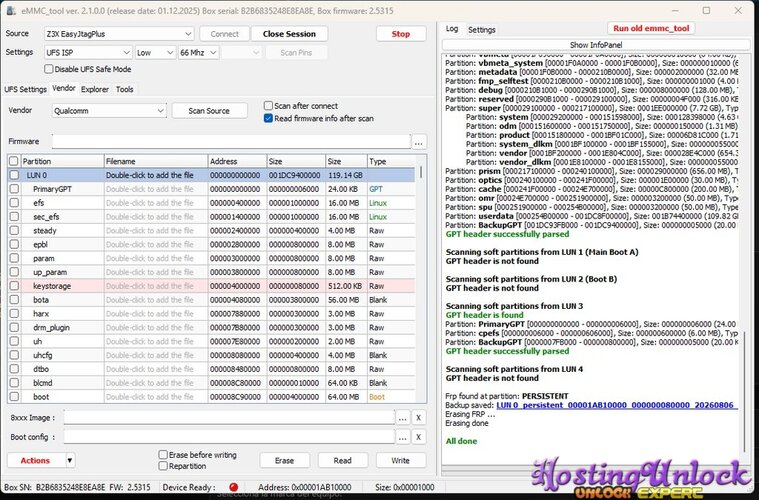The width and height of the screenshot is (759, 500).
Task: Check the efs partition checkbox
Action: (14, 202)
